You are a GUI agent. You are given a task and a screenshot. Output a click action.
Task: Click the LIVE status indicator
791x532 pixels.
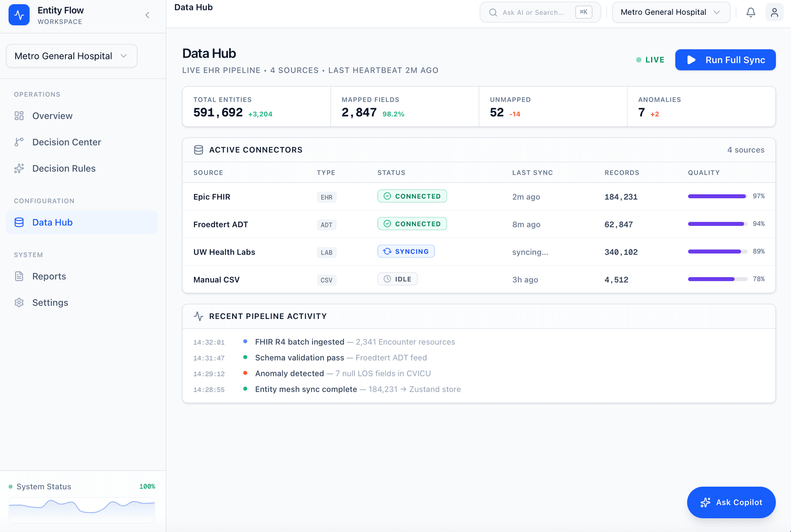[x=650, y=59]
